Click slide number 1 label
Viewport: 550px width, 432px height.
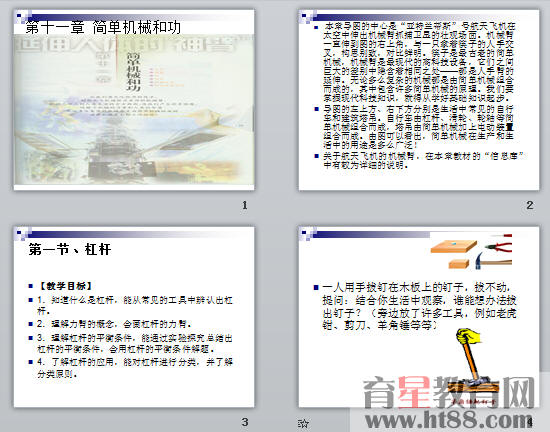[x=245, y=205]
